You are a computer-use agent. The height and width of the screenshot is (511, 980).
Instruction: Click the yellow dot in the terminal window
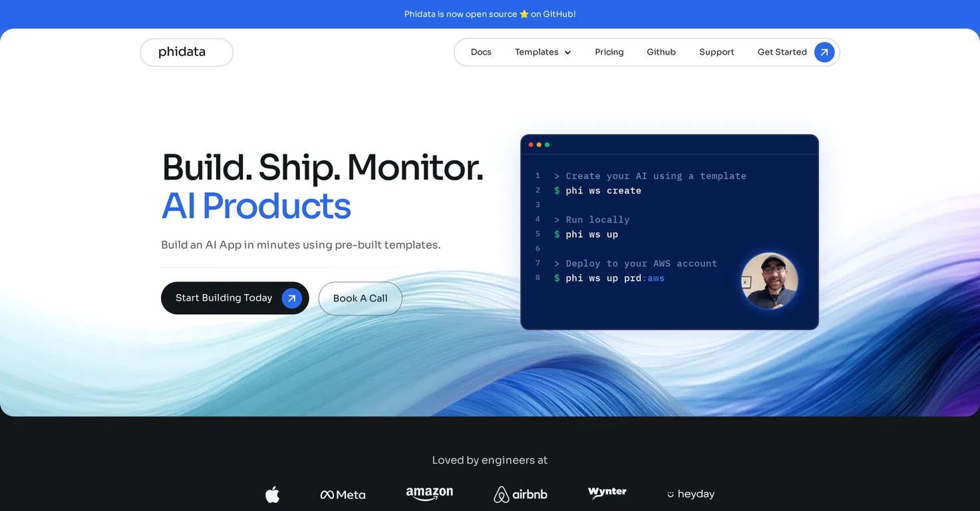(x=539, y=144)
